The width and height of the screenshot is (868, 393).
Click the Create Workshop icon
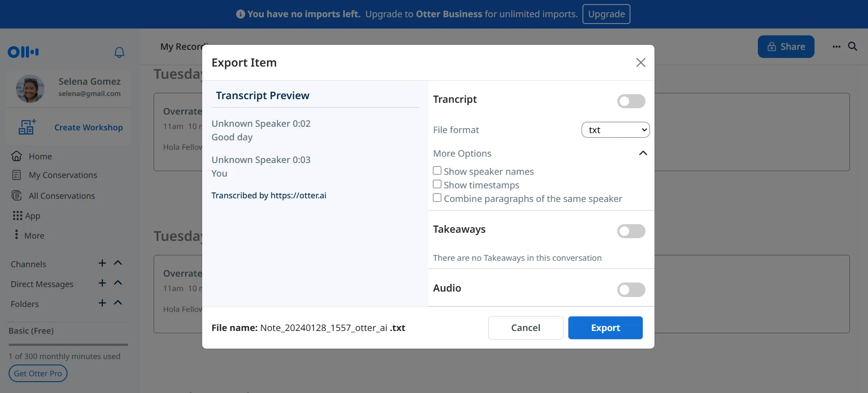[x=27, y=127]
